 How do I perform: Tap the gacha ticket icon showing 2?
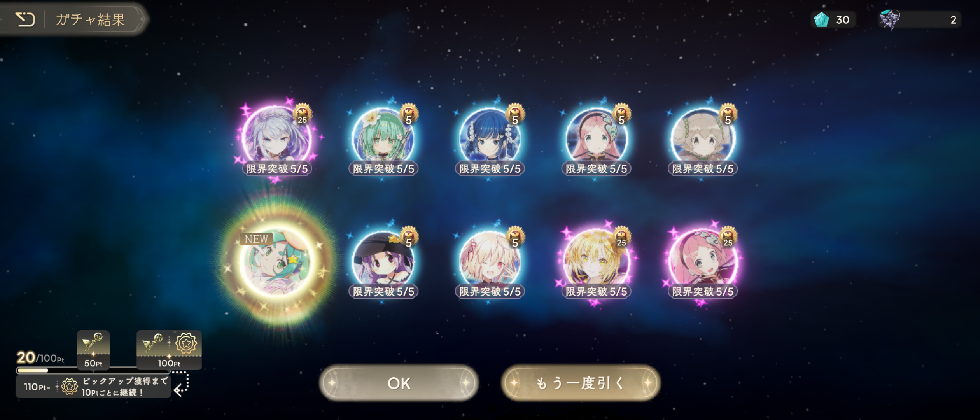pyautogui.click(x=890, y=19)
